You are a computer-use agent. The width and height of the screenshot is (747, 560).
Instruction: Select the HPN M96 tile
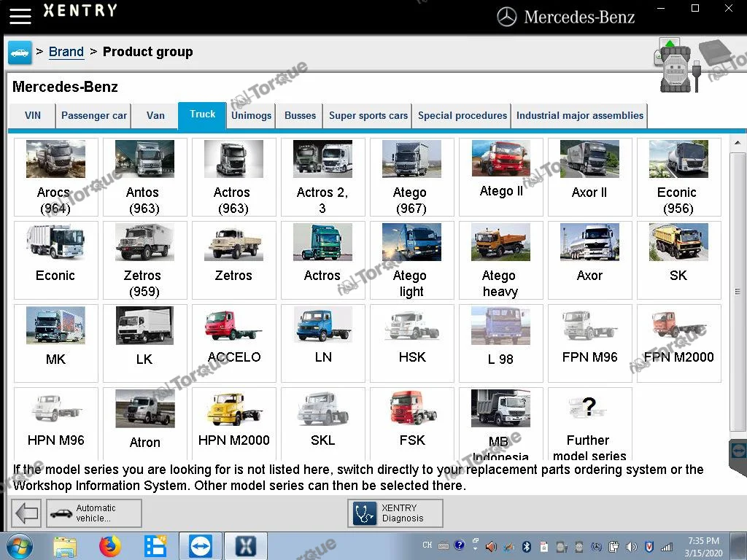point(55,424)
